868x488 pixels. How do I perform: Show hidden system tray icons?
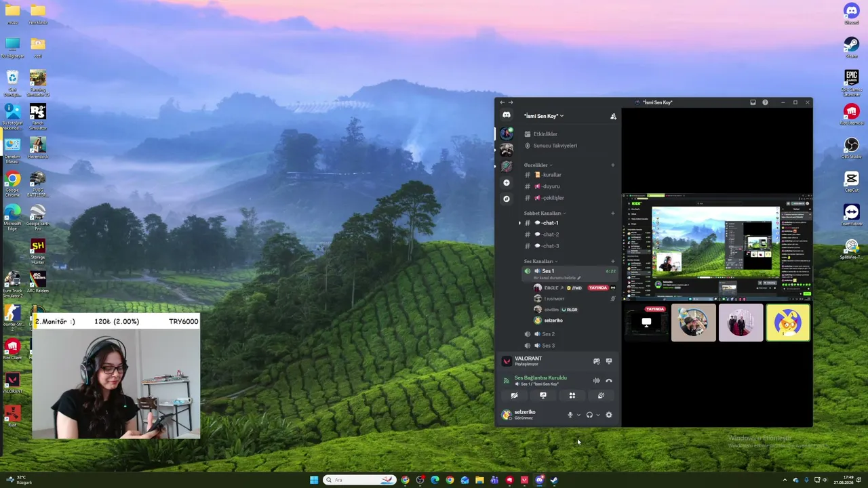(x=785, y=480)
